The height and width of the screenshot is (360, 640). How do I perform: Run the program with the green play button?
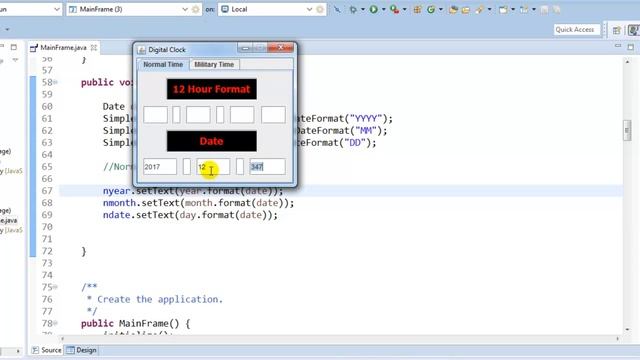click(x=373, y=9)
